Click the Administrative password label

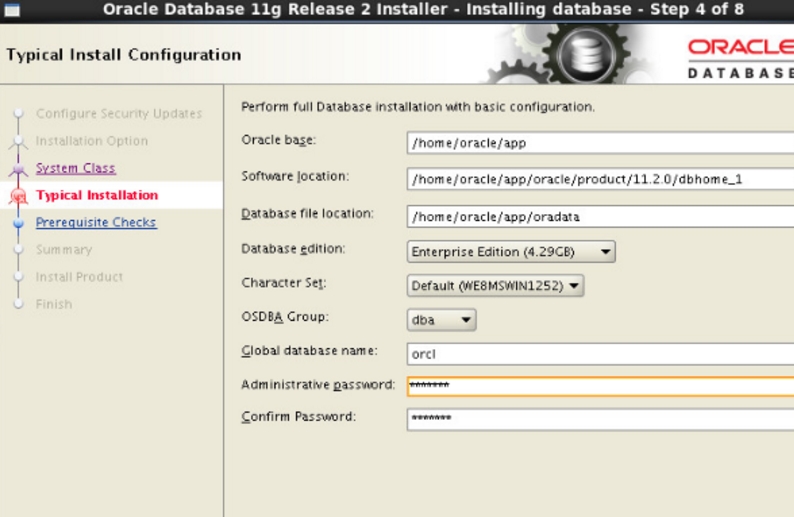coord(318,385)
